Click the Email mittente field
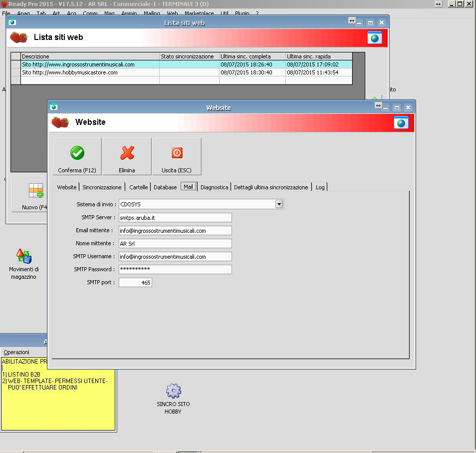The height and width of the screenshot is (453, 476). pos(175,231)
